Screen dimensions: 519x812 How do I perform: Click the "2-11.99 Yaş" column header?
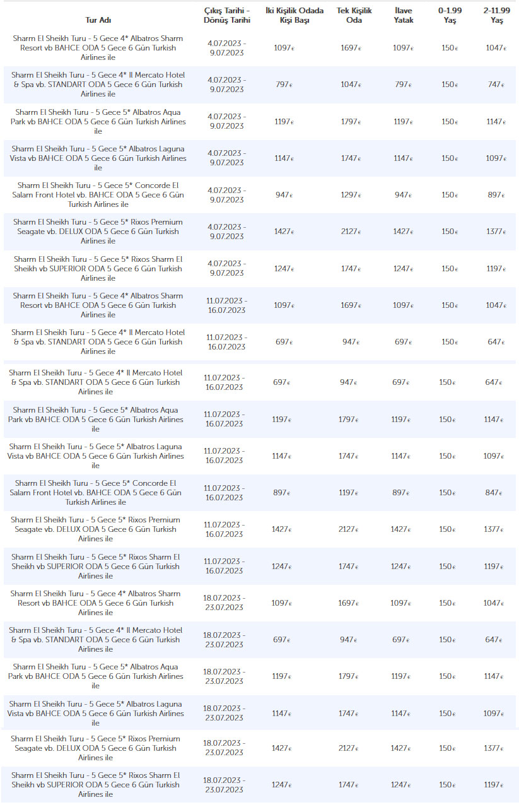(x=496, y=16)
